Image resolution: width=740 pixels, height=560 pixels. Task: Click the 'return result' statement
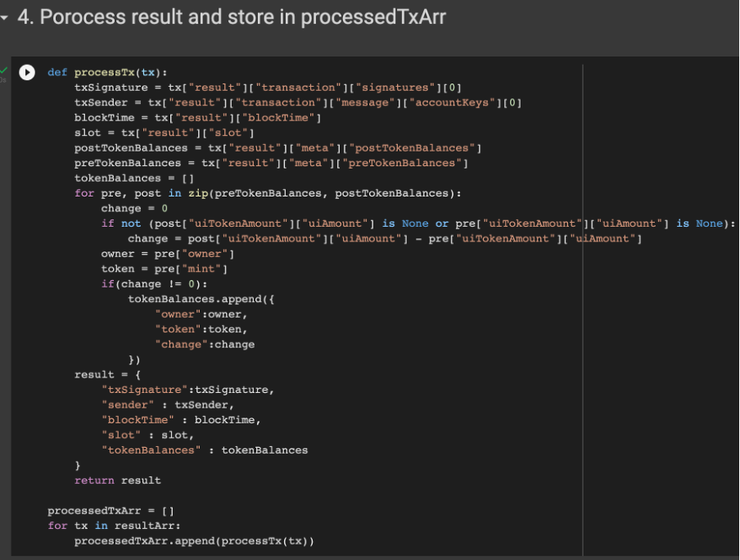(x=118, y=481)
